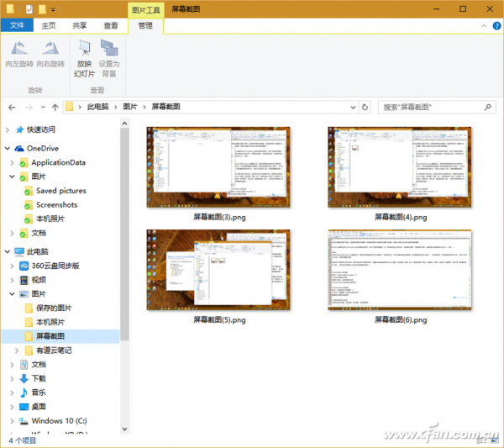
Task: Go forward in navigation history
Action: click(29, 107)
